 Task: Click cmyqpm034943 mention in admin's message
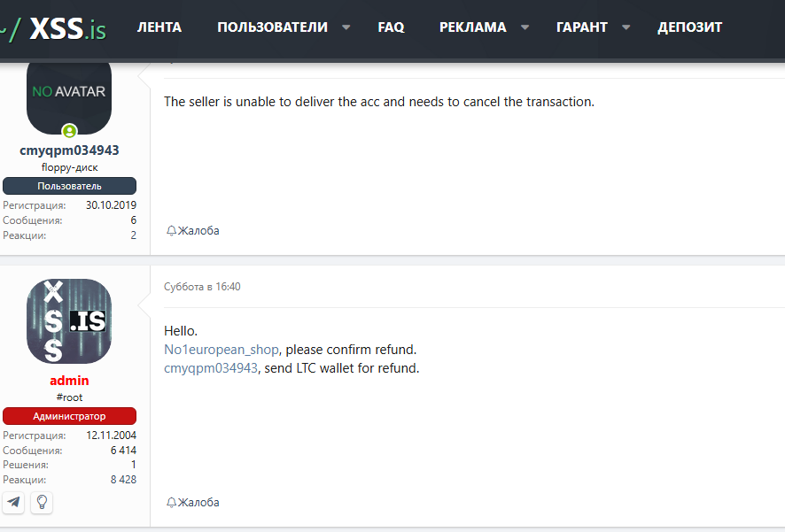point(211,368)
